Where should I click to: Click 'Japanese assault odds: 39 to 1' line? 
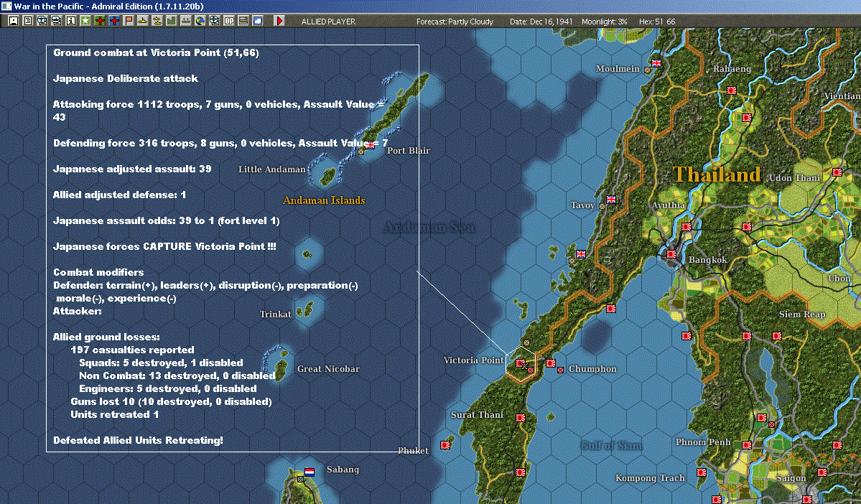point(167,220)
